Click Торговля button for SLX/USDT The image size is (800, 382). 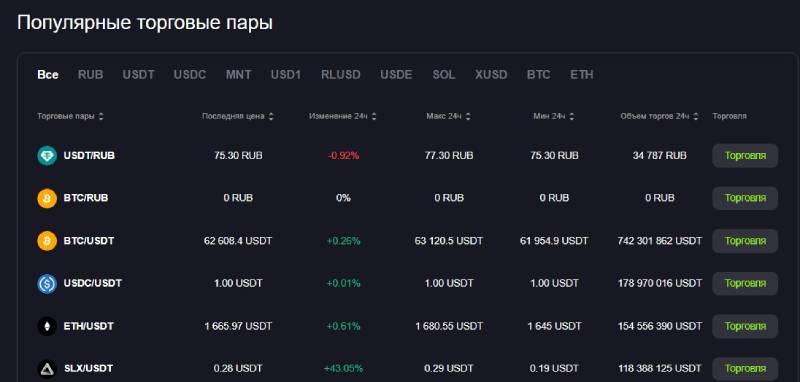[x=745, y=369]
